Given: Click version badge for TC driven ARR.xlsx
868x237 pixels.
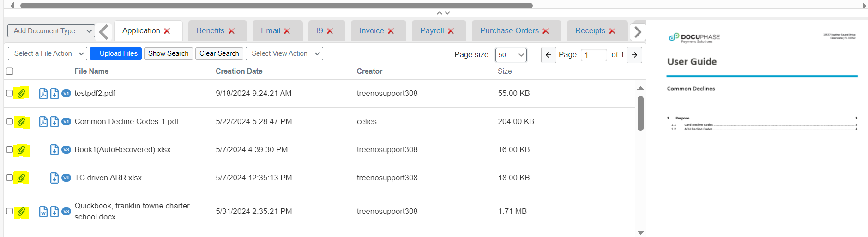Looking at the screenshot, I should (66, 178).
